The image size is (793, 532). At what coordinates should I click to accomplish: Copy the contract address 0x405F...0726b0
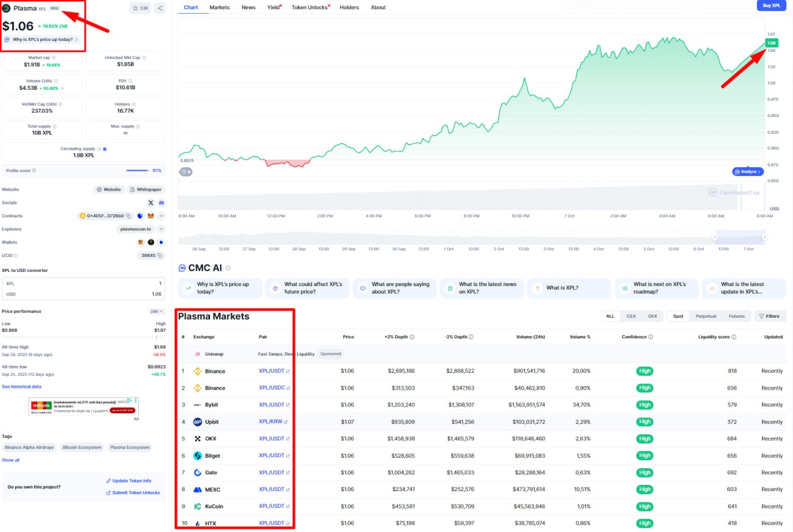[129, 216]
